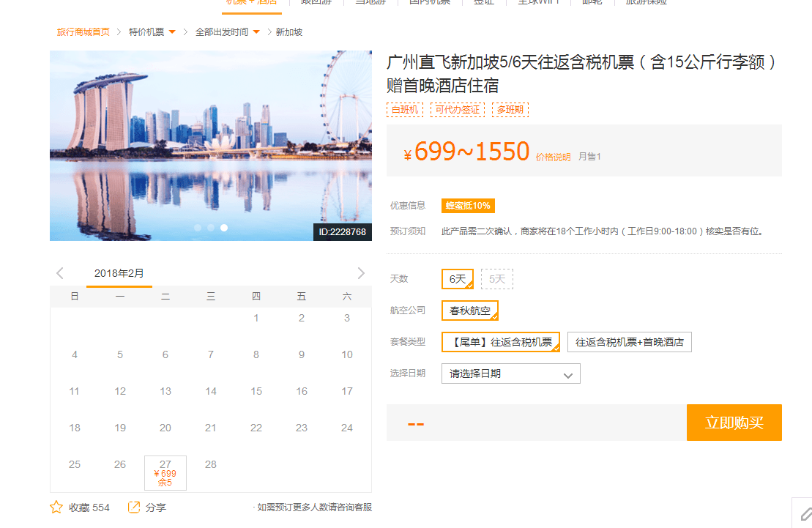Click the 蜂蜜抵10% discount badge
812x528 pixels.
468,206
